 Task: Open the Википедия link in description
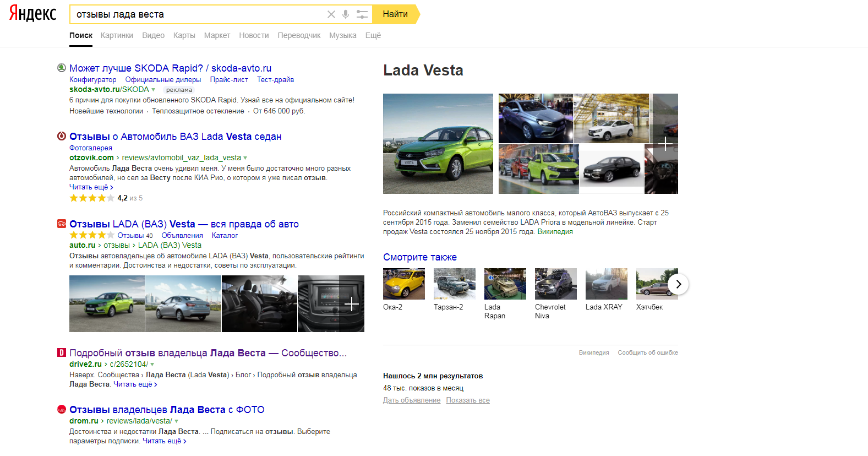click(555, 231)
